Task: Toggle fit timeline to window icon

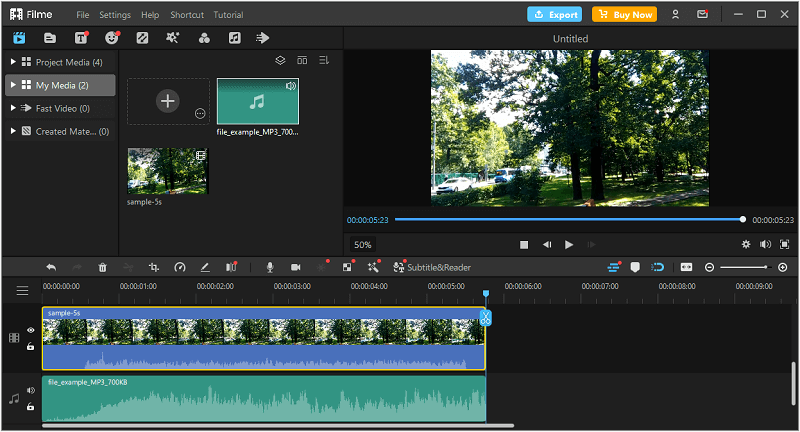Action: pos(686,267)
